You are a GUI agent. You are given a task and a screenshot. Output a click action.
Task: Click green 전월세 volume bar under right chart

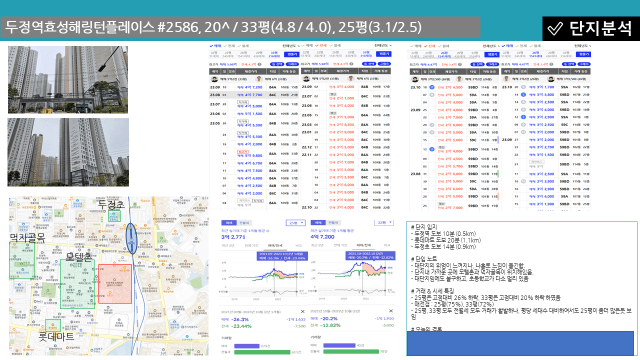(351, 351)
